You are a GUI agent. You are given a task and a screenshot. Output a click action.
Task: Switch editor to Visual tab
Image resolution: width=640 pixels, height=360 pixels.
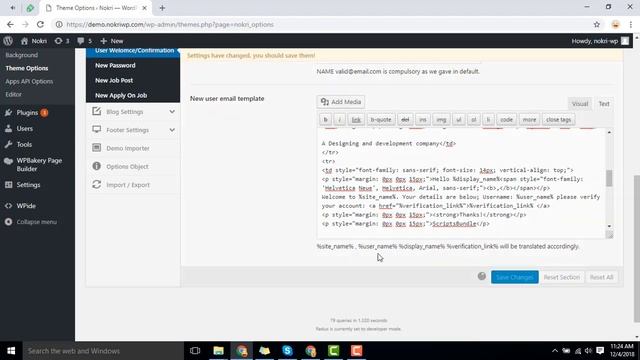580,104
